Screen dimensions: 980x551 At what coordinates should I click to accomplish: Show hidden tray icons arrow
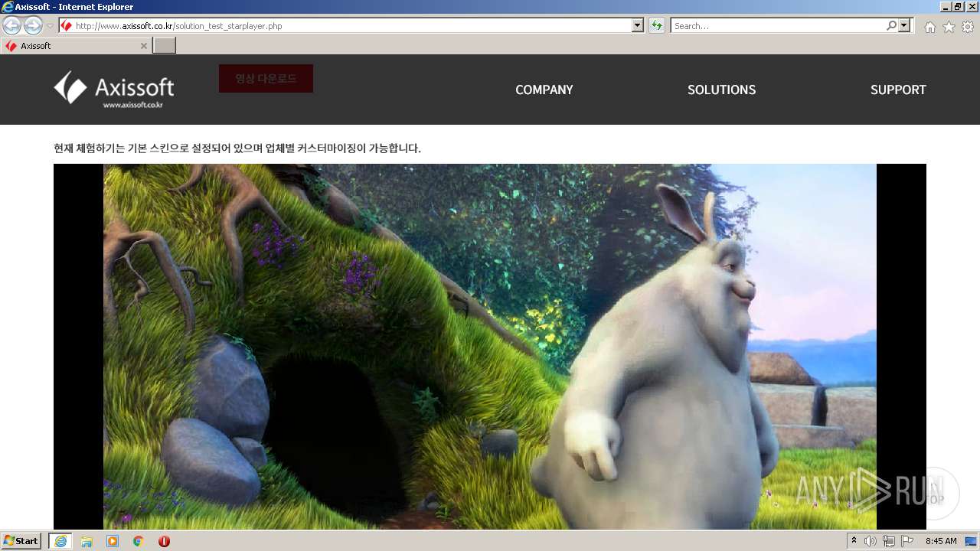[x=854, y=541]
